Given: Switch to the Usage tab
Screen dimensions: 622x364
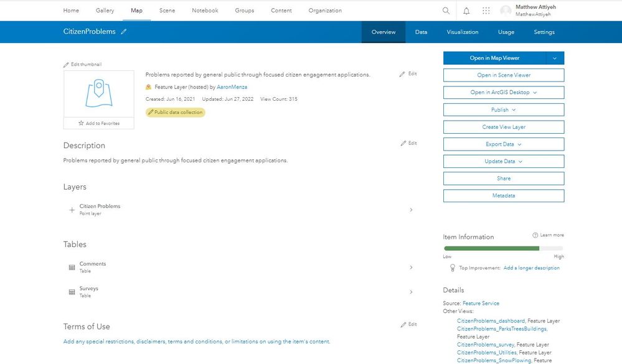Looking at the screenshot, I should [x=506, y=32].
